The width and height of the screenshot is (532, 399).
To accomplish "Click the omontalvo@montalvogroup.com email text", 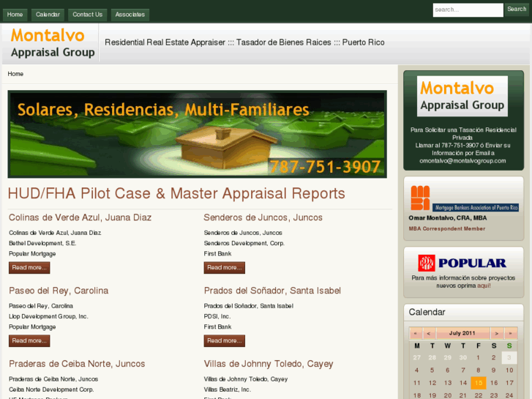I will coord(462,161).
